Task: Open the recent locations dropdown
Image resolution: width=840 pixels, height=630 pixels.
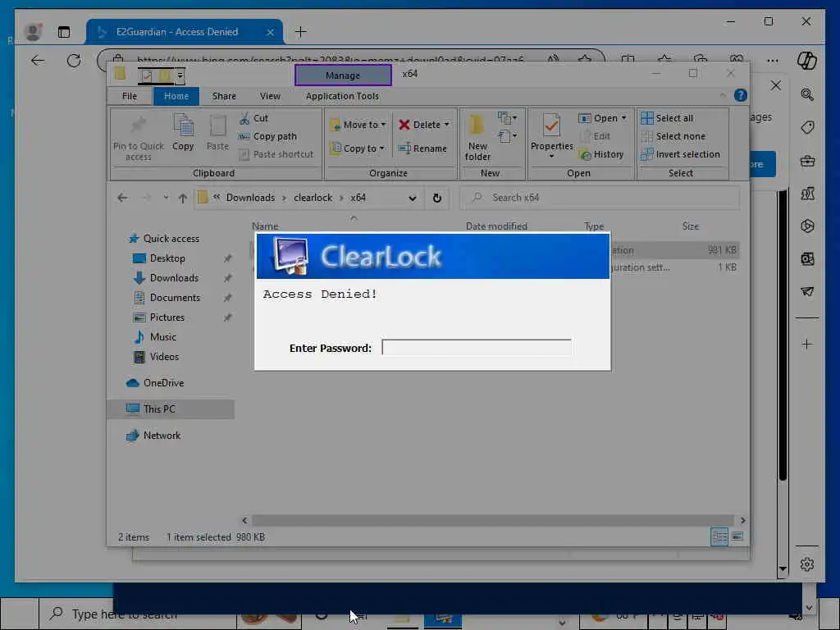Action: tap(166, 198)
